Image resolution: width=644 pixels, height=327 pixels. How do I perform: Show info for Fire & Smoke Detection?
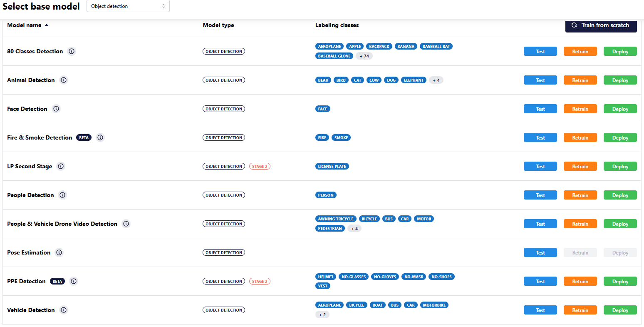pyautogui.click(x=100, y=137)
